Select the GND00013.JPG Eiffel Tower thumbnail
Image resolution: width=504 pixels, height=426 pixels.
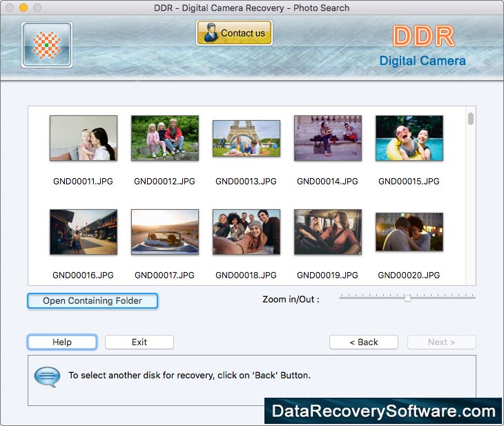(246, 138)
